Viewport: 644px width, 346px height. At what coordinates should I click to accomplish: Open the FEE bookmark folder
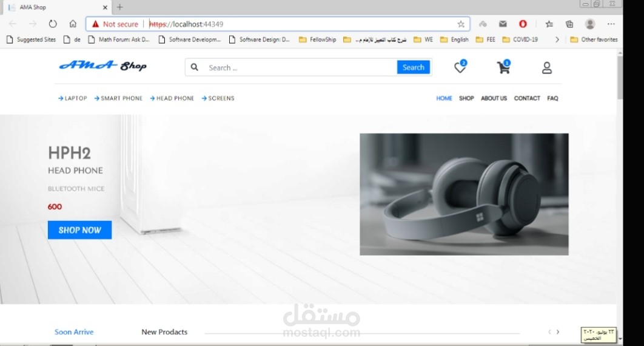click(x=486, y=39)
